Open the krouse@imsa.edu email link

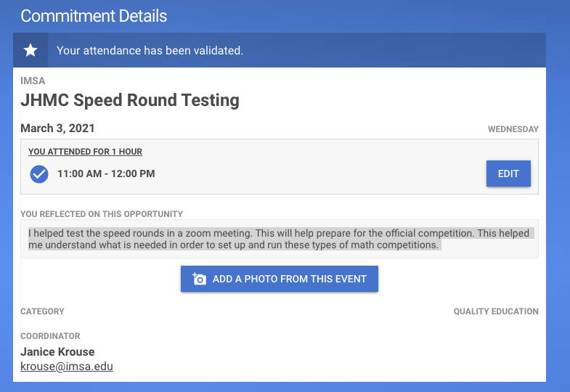coord(67,366)
